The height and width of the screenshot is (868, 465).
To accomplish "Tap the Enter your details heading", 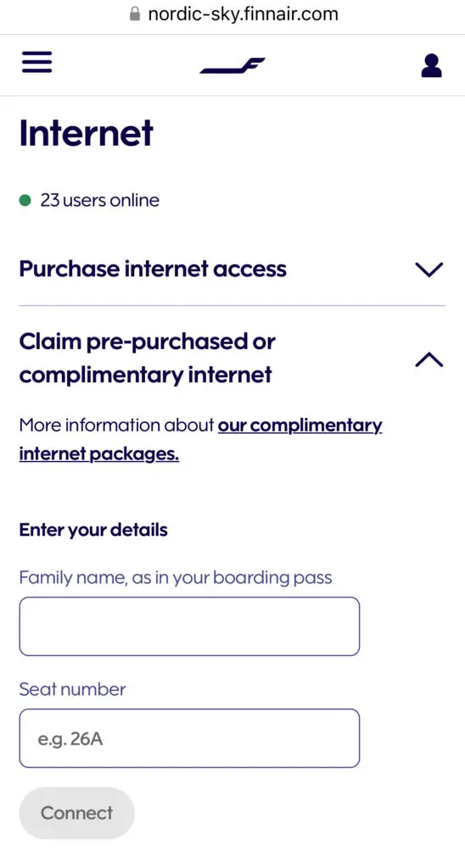I will point(93,530).
